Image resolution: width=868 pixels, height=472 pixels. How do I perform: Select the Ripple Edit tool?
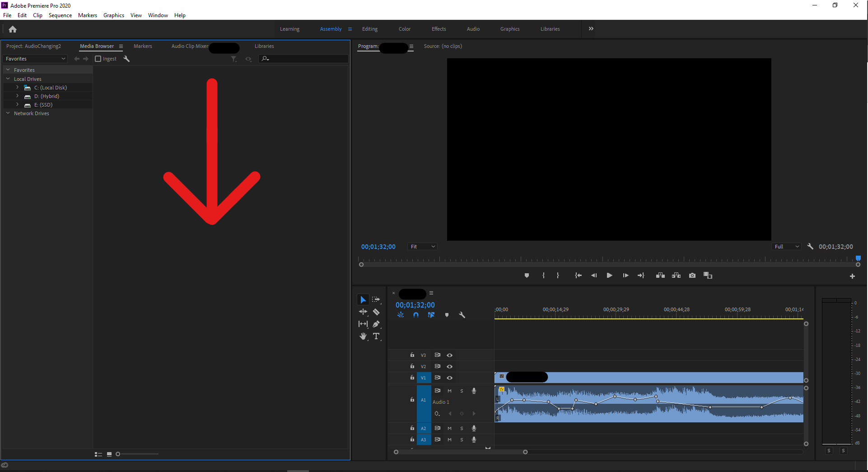click(363, 312)
